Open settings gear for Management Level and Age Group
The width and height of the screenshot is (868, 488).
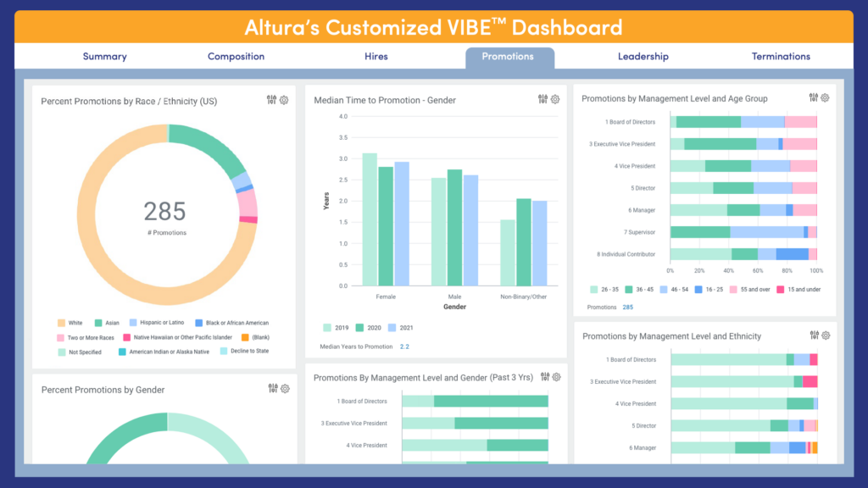[826, 97]
